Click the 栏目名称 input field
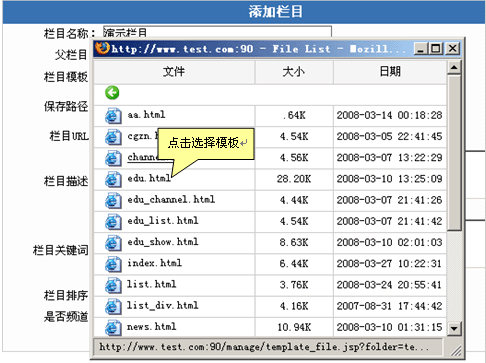This screenshot has width=486, height=363. (217, 32)
